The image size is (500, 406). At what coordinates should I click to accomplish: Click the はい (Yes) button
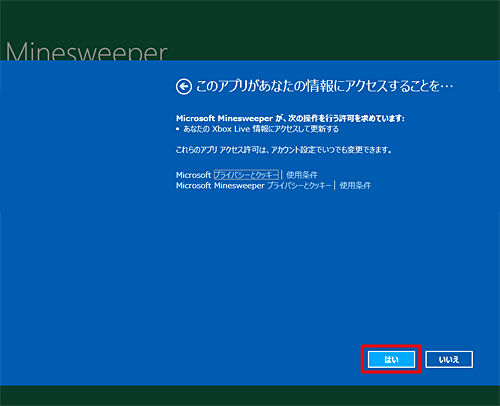391,359
